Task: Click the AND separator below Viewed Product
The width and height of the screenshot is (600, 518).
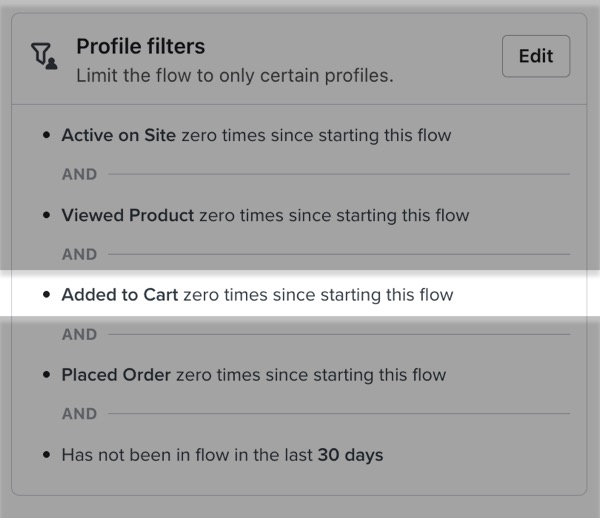Action: point(79,254)
